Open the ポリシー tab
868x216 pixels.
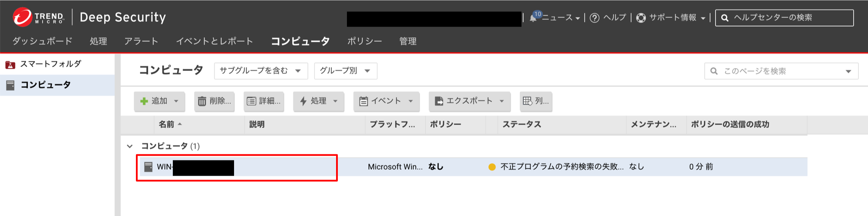(x=364, y=41)
